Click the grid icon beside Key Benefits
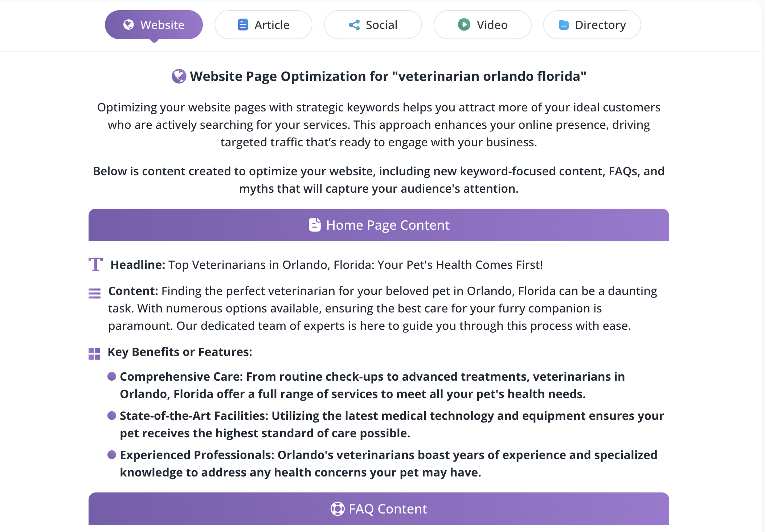Viewport: 765px width, 532px height. (94, 353)
